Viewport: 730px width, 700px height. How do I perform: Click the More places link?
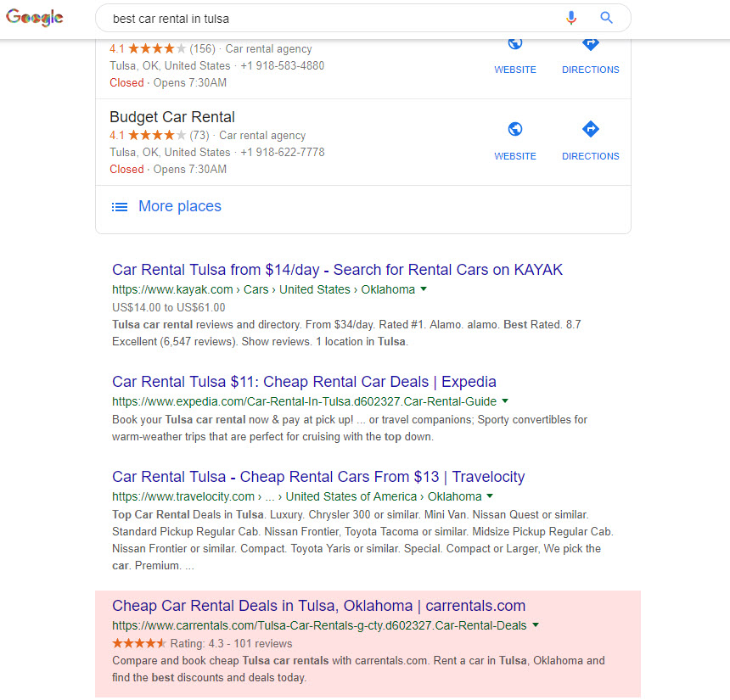pos(179,206)
